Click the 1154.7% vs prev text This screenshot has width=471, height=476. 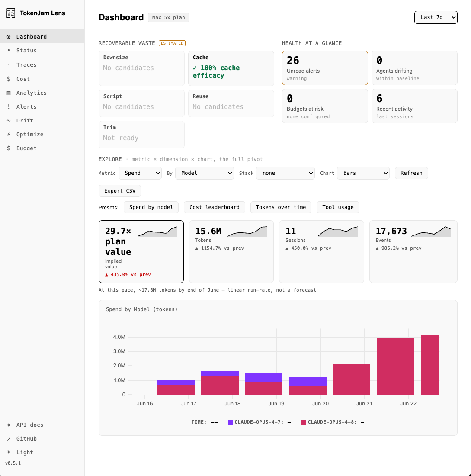click(219, 248)
